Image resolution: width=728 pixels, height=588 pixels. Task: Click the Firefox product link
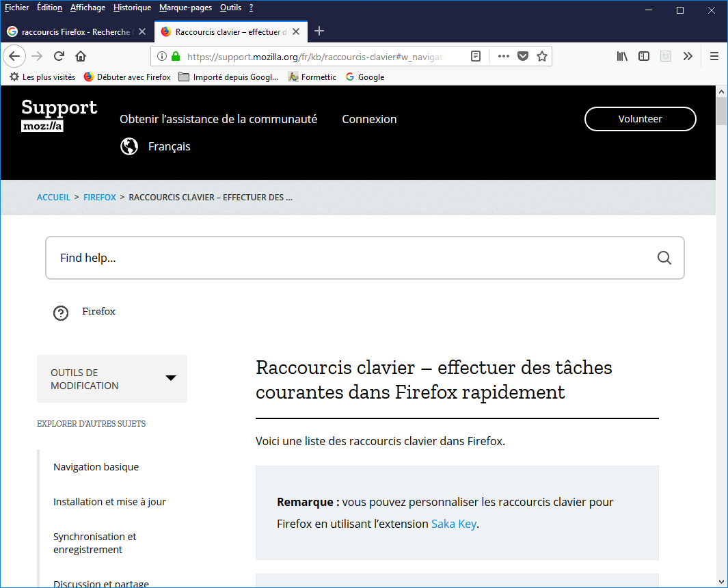99,311
